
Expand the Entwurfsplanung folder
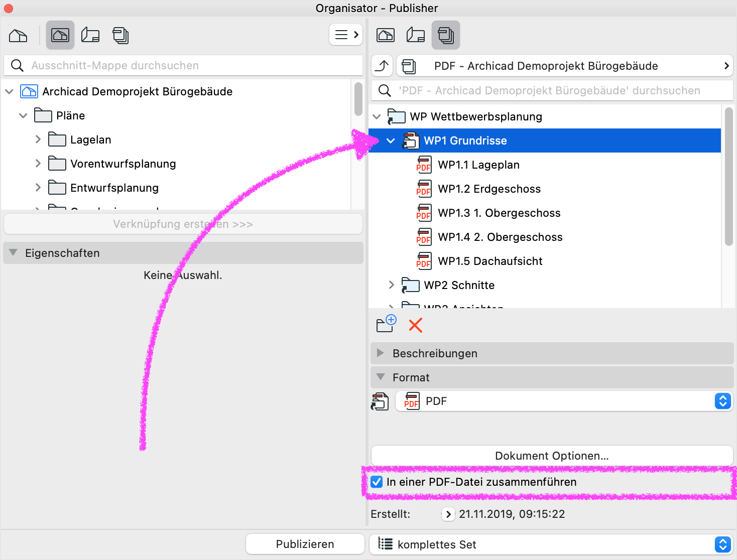click(x=38, y=188)
